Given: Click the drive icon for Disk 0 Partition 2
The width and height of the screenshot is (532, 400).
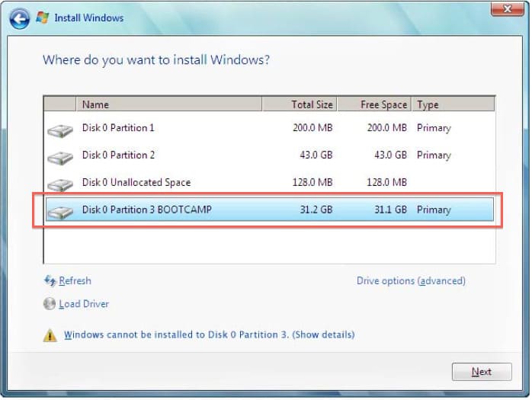Looking at the screenshot, I should tap(60, 158).
